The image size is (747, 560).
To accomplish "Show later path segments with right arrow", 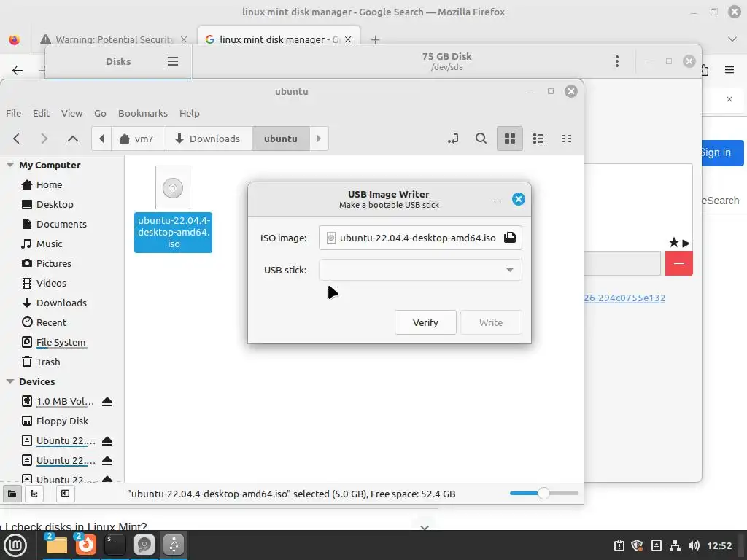I will coord(319,139).
